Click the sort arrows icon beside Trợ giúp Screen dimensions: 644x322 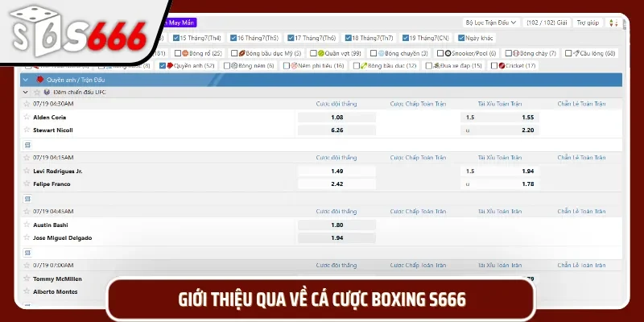point(613,23)
